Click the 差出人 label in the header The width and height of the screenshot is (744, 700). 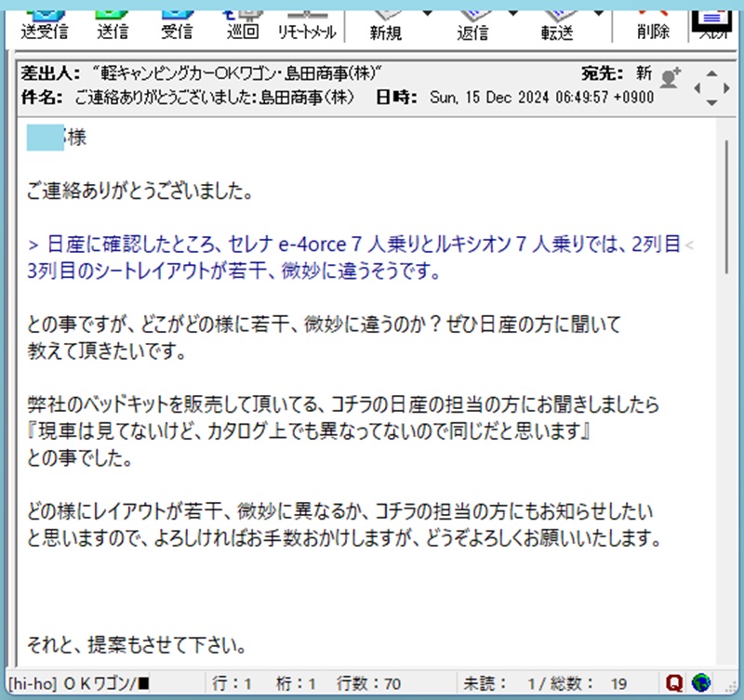pos(50,73)
